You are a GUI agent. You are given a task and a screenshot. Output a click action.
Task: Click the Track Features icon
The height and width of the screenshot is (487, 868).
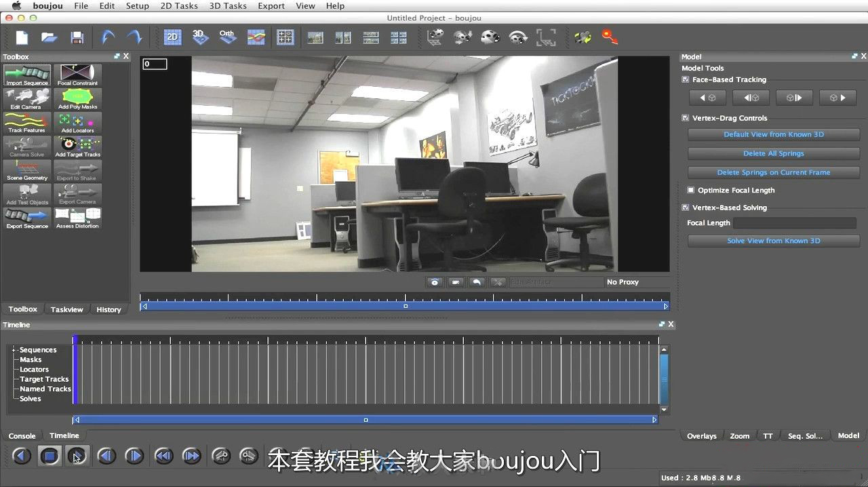27,122
